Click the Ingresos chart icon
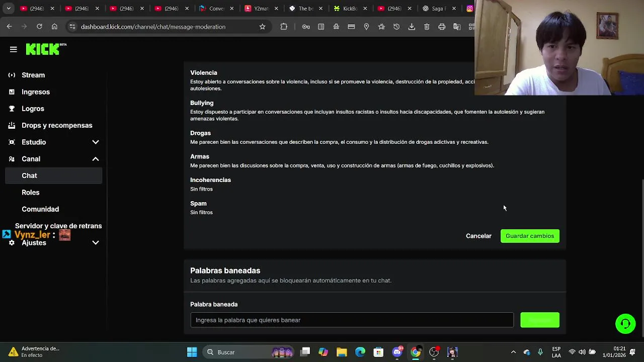 pyautogui.click(x=12, y=92)
